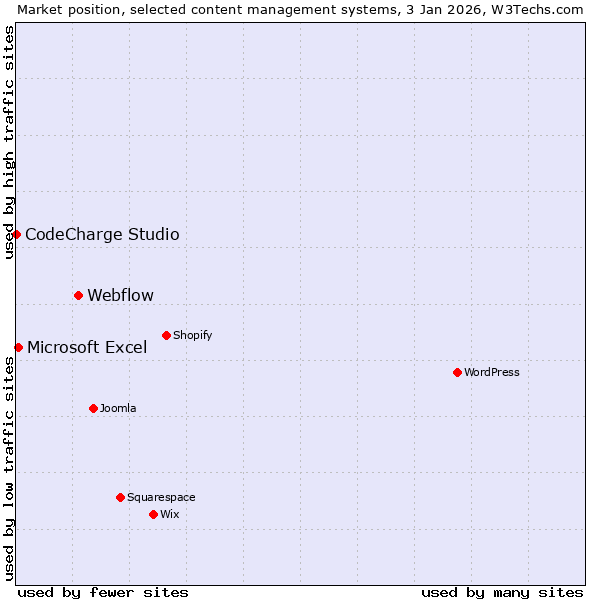Click the WordPress red data point
This screenshot has height=600, width=600.
pos(457,372)
